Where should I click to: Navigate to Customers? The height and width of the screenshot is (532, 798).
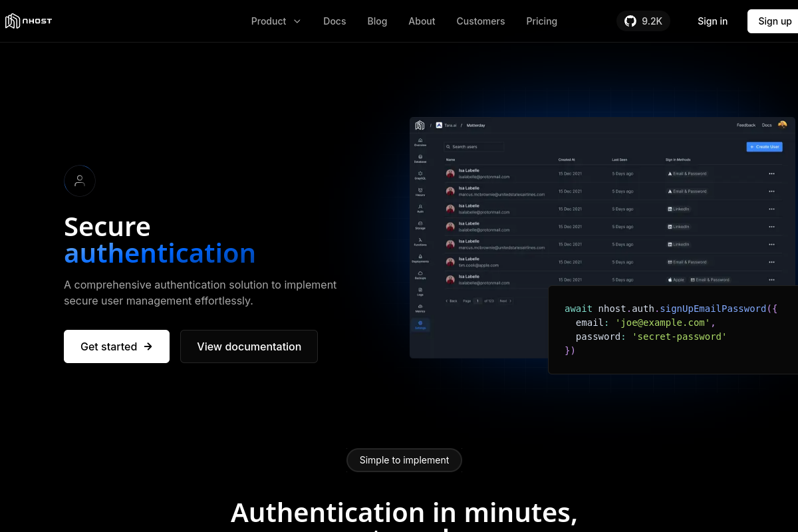point(481,21)
